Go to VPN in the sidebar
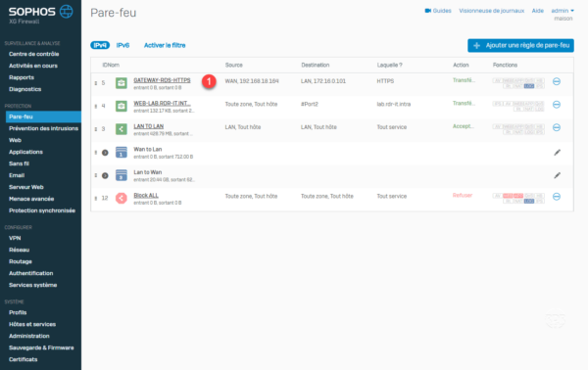 pyautogui.click(x=15, y=238)
